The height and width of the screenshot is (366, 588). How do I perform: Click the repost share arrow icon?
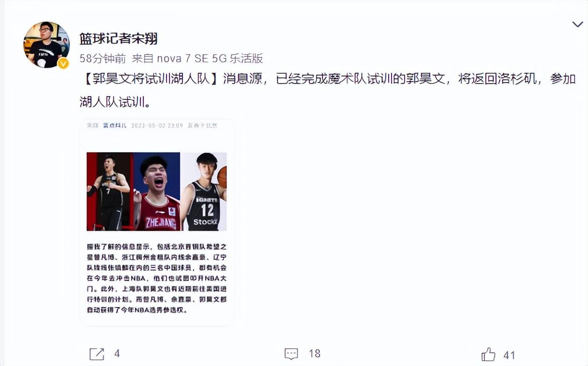[97, 354]
